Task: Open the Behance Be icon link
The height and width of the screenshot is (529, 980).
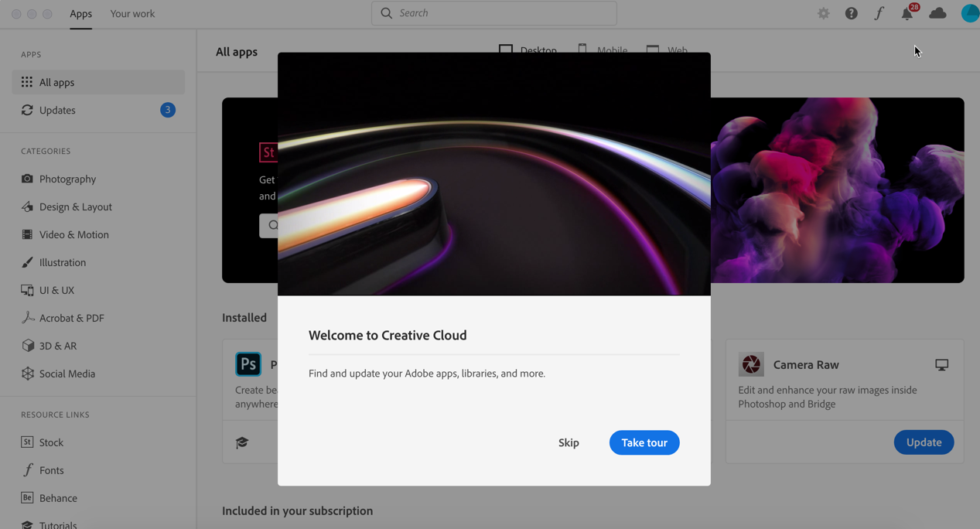Action: pos(27,498)
